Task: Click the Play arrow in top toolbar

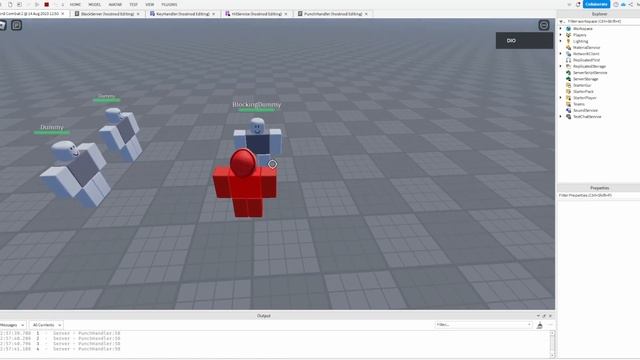Action: coord(37,4)
